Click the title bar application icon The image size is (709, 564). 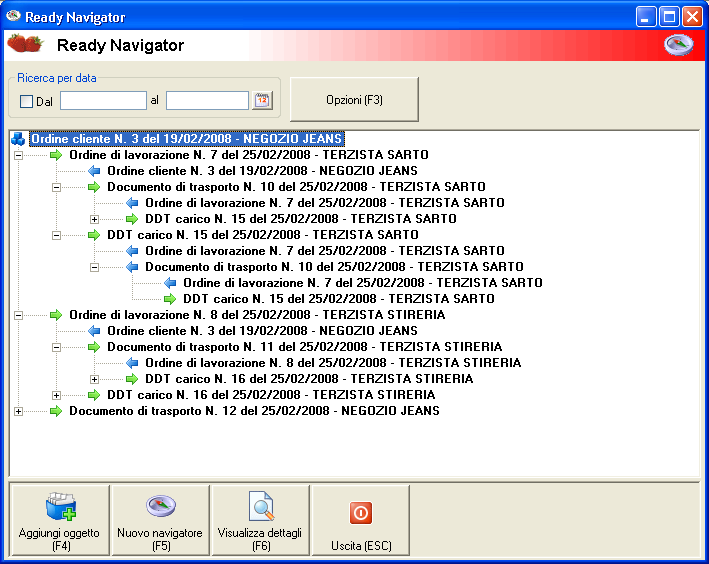point(13,16)
